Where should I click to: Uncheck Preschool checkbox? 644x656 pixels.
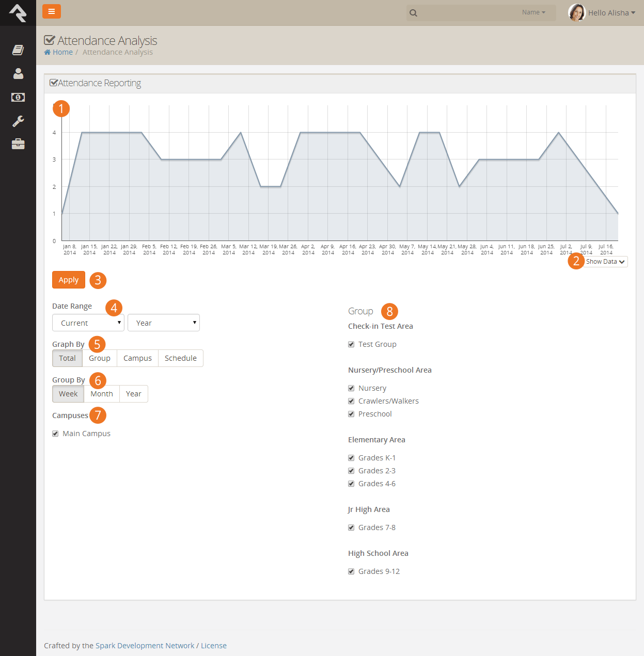pyautogui.click(x=351, y=414)
